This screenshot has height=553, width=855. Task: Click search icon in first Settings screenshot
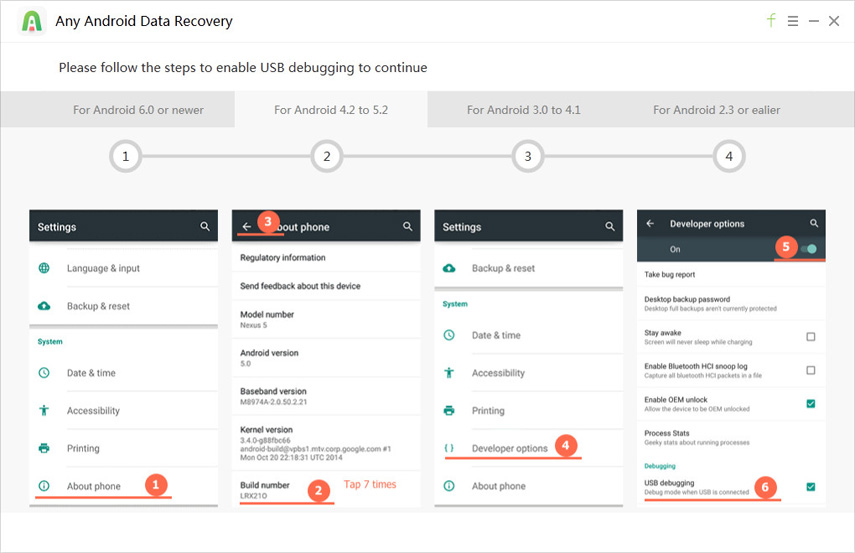pyautogui.click(x=204, y=226)
